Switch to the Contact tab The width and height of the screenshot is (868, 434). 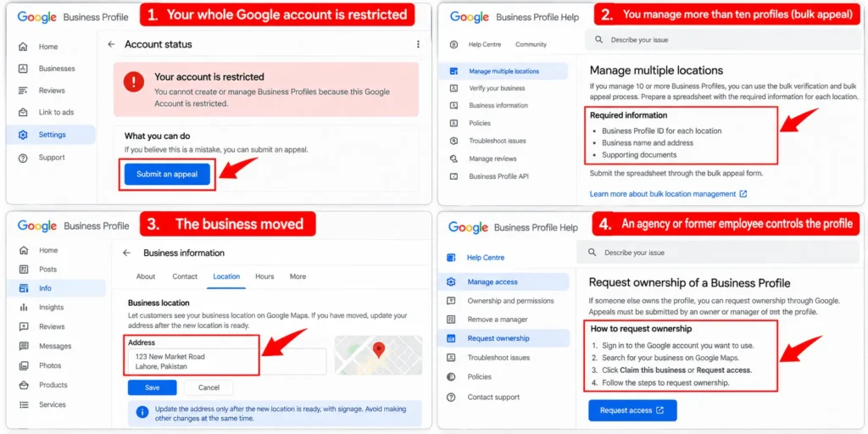pos(185,276)
